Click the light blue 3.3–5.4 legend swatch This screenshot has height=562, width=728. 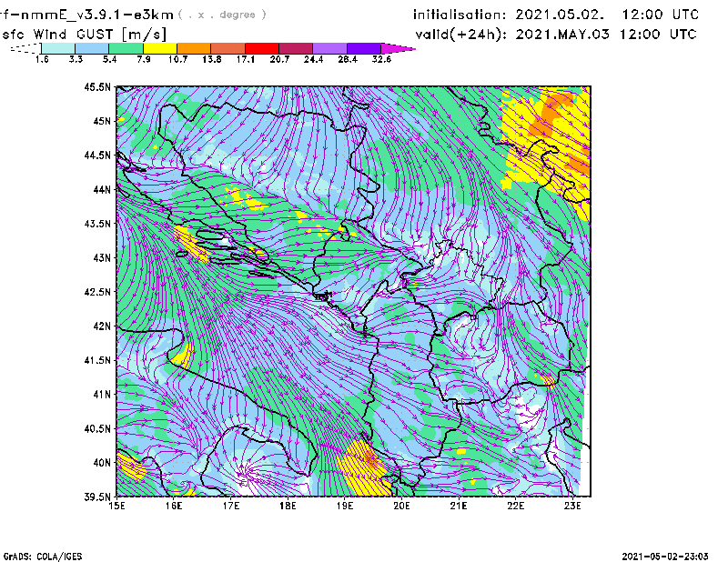[x=92, y=48]
